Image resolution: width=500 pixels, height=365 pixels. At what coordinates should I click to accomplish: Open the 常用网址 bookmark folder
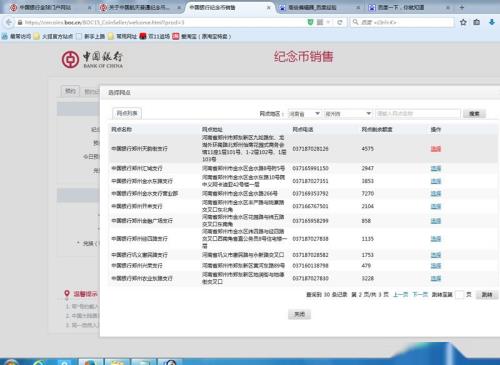[122, 36]
